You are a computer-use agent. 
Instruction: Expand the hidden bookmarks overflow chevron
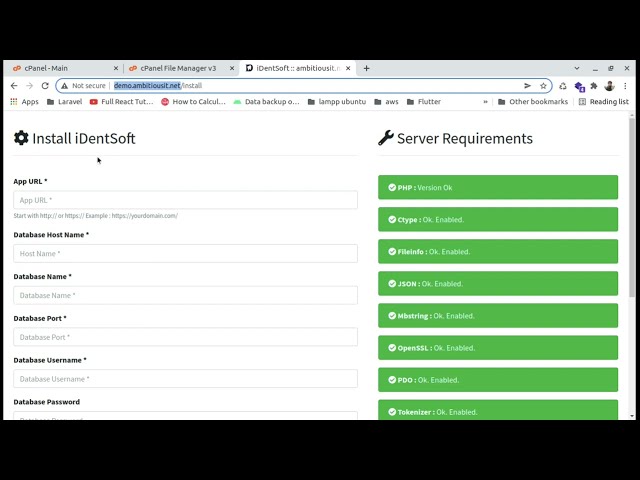click(x=485, y=102)
